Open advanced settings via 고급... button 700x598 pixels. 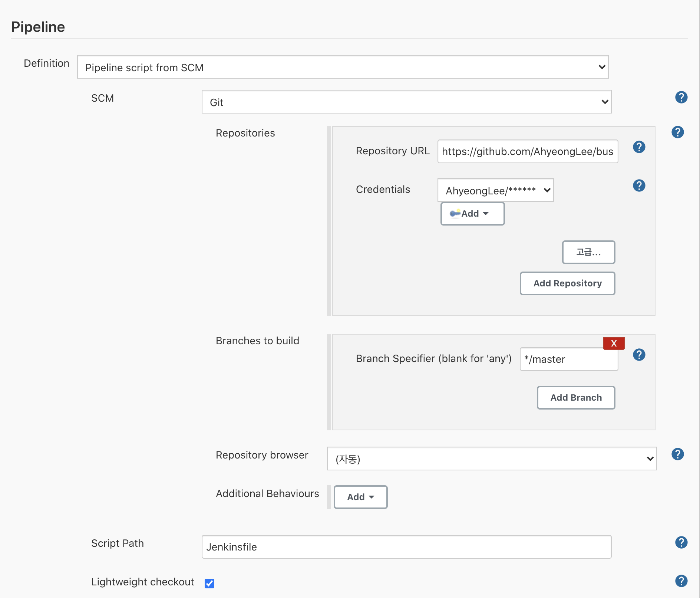click(588, 252)
